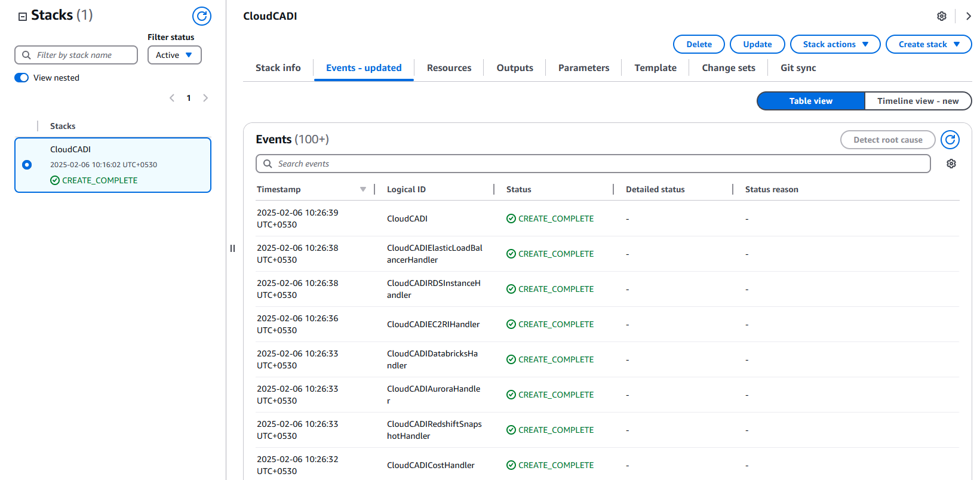The height and width of the screenshot is (480, 980).
Task: Select Table view
Action: pos(811,101)
